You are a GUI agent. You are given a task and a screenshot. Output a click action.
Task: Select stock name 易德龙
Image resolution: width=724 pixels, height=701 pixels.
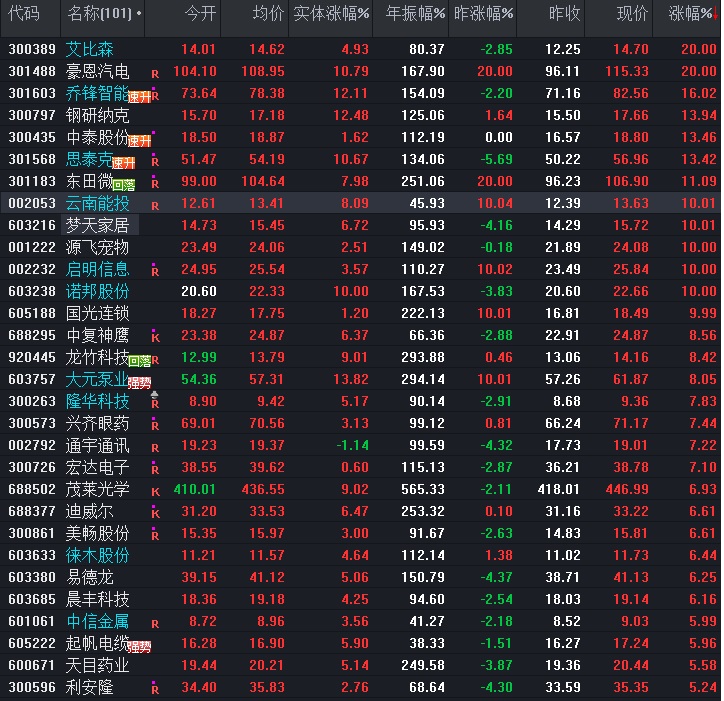(90, 577)
